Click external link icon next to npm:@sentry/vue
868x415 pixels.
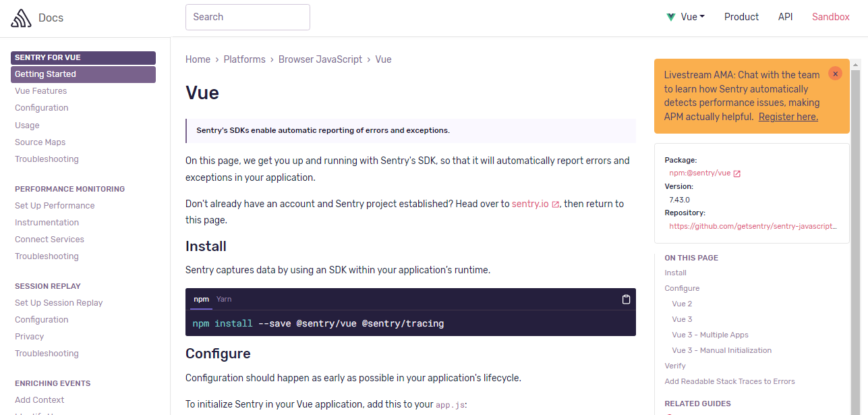(736, 173)
